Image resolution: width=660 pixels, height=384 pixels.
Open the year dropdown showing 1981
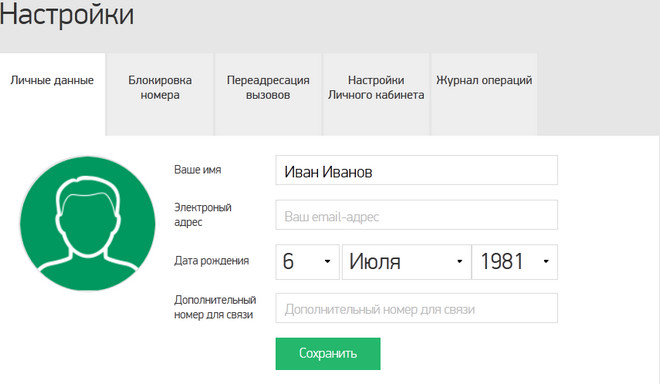[x=515, y=262]
